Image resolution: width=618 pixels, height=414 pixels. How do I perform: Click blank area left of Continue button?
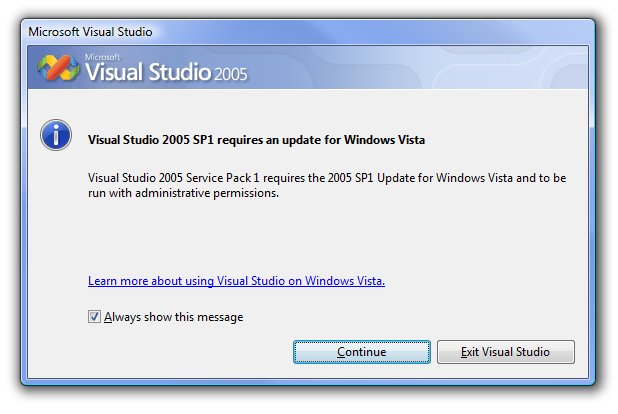pos(180,352)
